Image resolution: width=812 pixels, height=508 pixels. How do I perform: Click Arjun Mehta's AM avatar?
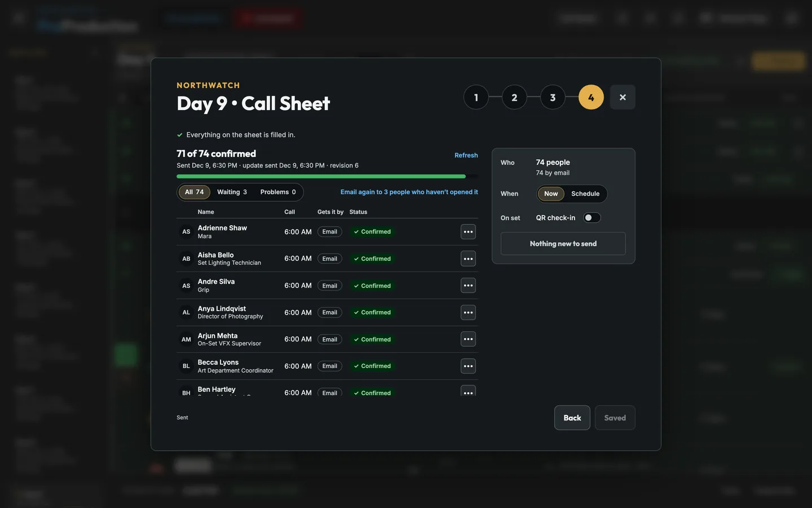pyautogui.click(x=186, y=339)
